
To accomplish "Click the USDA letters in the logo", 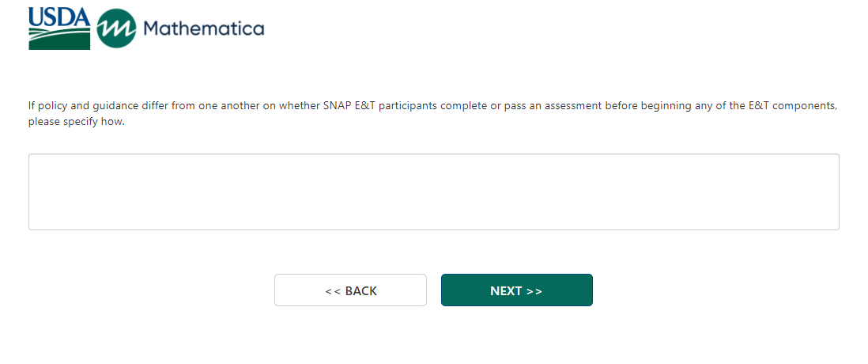I will 59,16.
